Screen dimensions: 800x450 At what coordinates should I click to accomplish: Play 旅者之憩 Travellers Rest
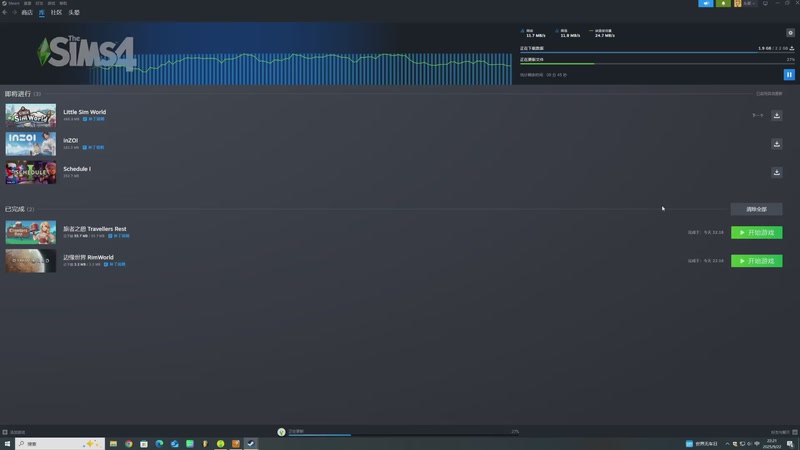(756, 233)
